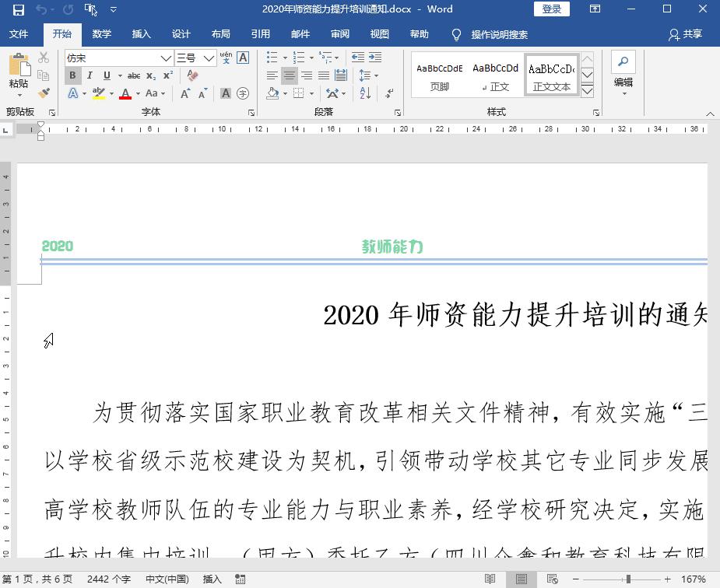Open the font size dropdown

point(209,58)
